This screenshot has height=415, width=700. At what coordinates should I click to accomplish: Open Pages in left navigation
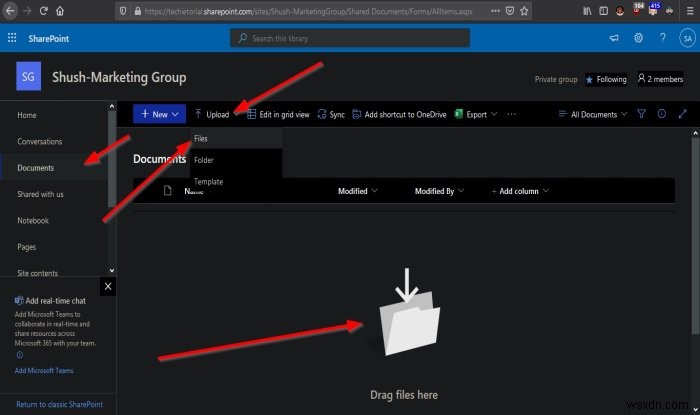coord(26,247)
